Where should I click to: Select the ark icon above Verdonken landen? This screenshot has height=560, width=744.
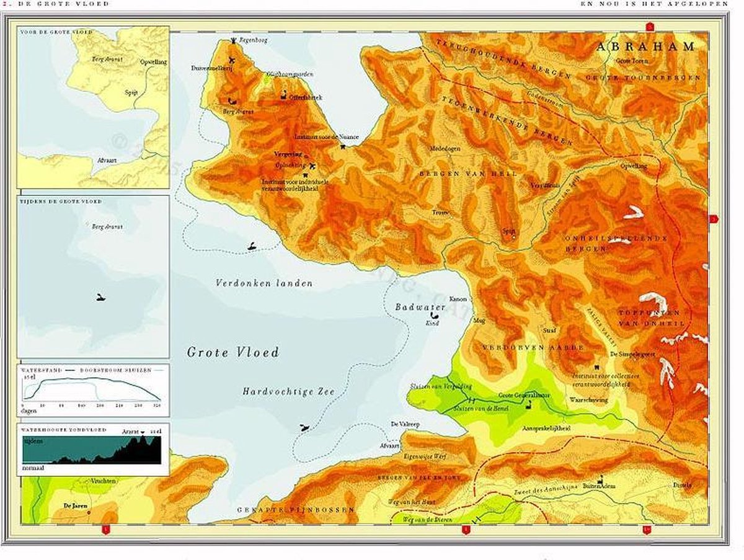tap(252, 247)
